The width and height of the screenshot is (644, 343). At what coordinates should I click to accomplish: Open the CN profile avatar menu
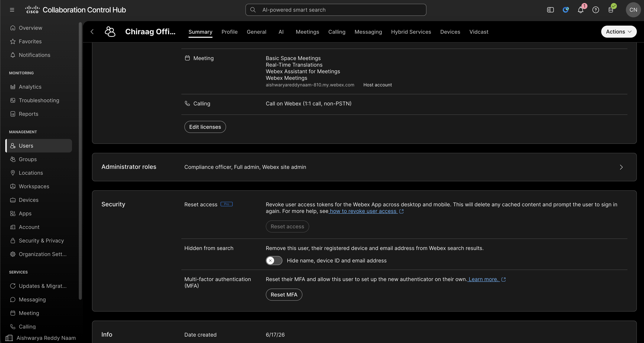(x=633, y=10)
